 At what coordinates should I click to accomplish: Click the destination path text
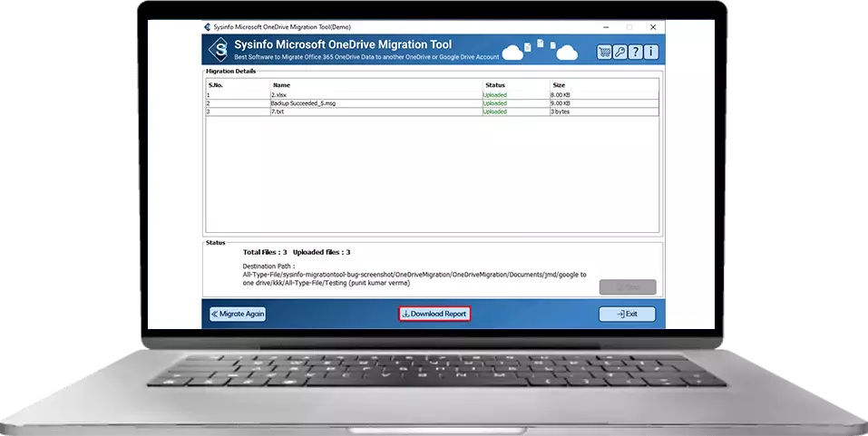coord(414,279)
